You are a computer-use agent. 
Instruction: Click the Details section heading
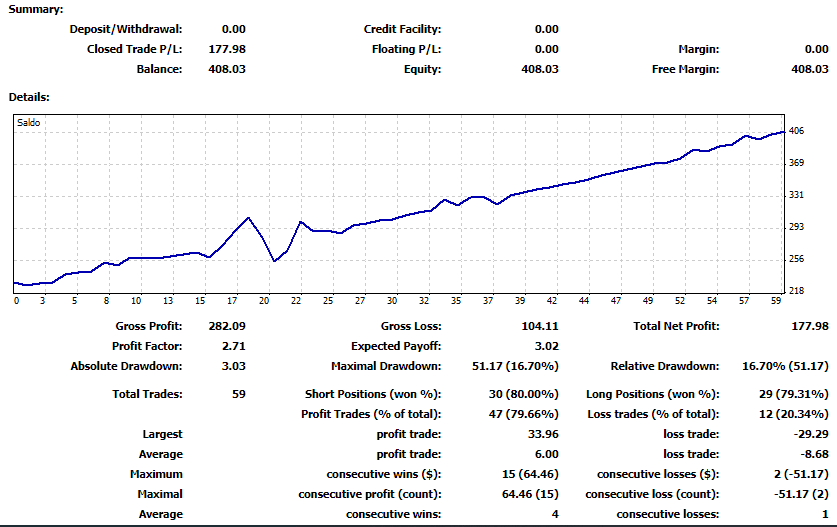click(x=29, y=97)
